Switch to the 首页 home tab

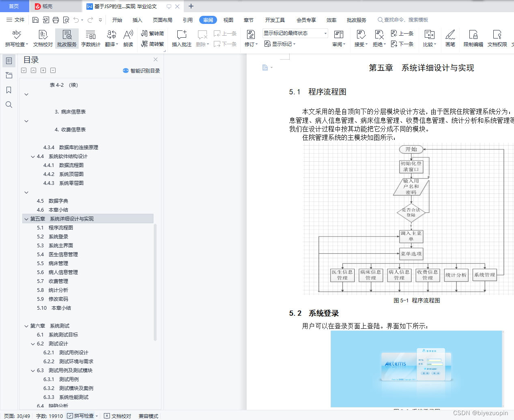point(14,6)
